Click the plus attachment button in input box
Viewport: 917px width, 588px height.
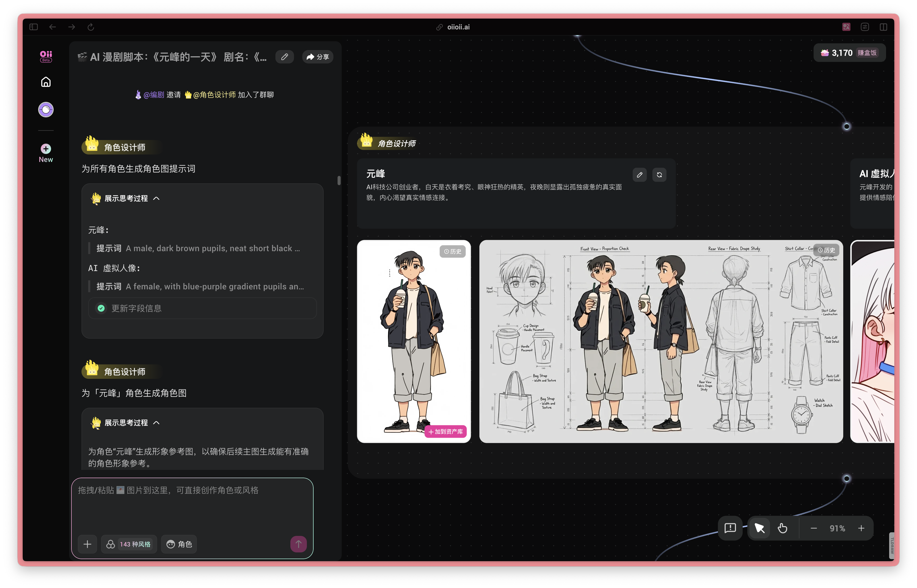(x=87, y=544)
